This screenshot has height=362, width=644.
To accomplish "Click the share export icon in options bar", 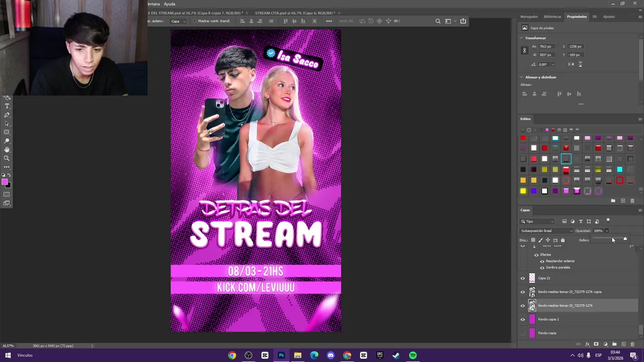I will click(x=463, y=21).
